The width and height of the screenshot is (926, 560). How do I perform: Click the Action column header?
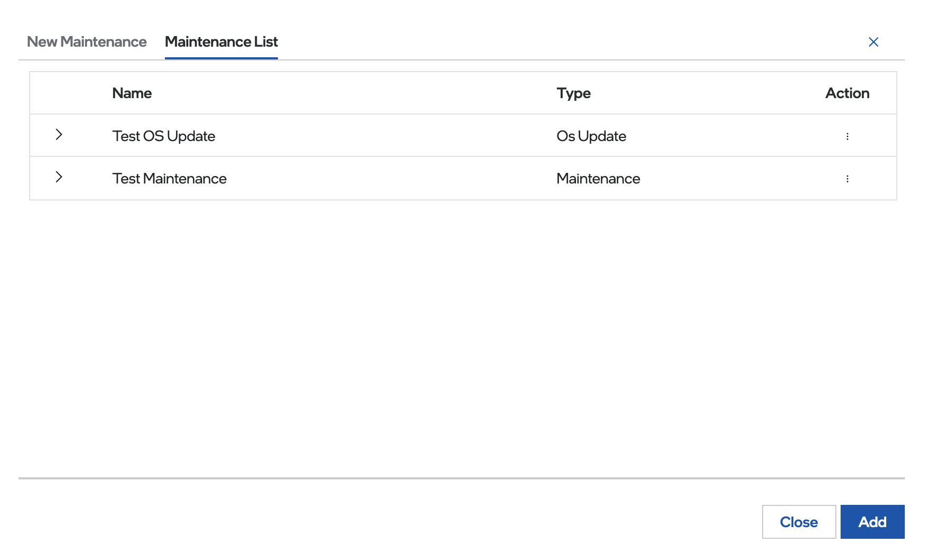click(848, 93)
